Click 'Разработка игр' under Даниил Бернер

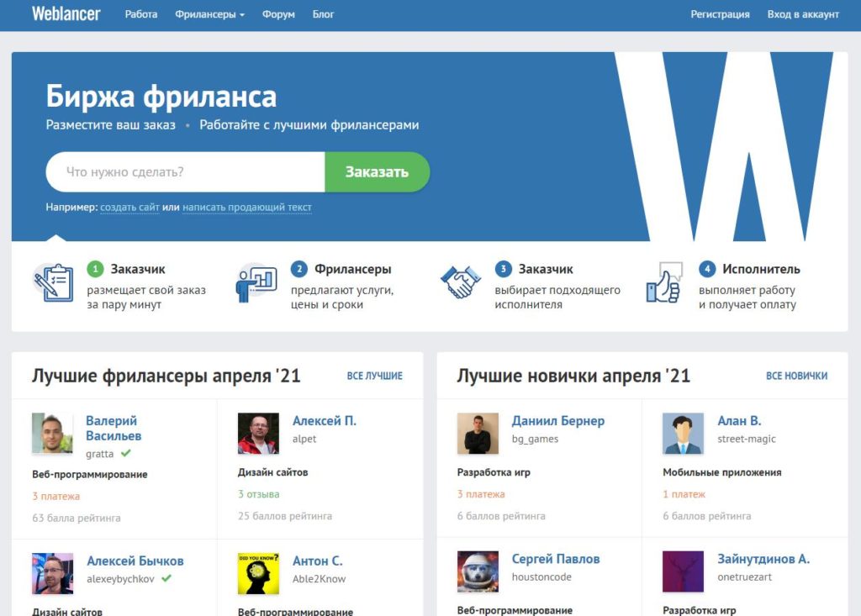coord(494,471)
